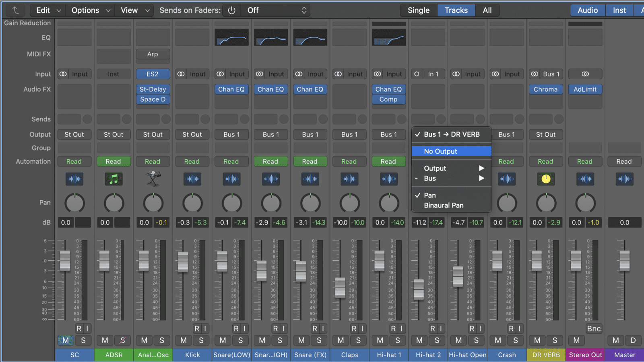Solo the DR VERB channel
This screenshot has height=362, width=644.
pos(555,340)
